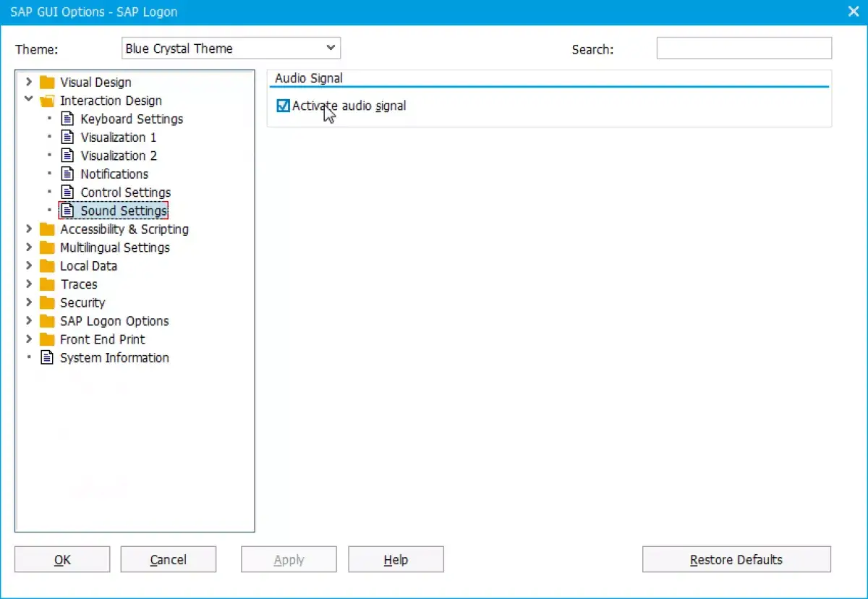Click the SAP Logon Options folder icon
The width and height of the screenshot is (868, 599).
(47, 321)
